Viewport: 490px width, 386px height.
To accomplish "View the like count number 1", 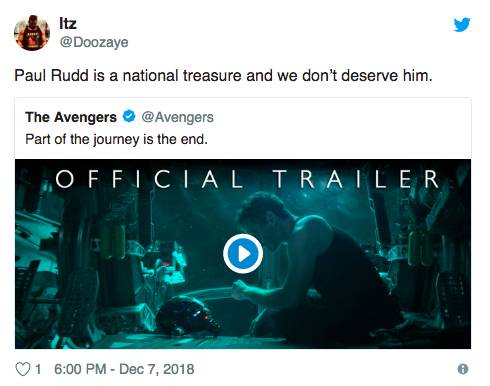I will coord(38,369).
